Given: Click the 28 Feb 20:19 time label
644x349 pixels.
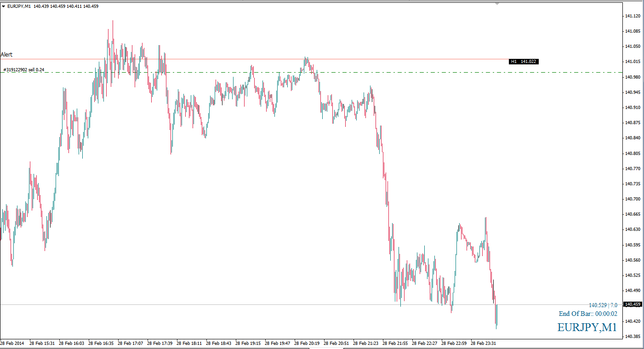Looking at the screenshot, I should 307,343.
